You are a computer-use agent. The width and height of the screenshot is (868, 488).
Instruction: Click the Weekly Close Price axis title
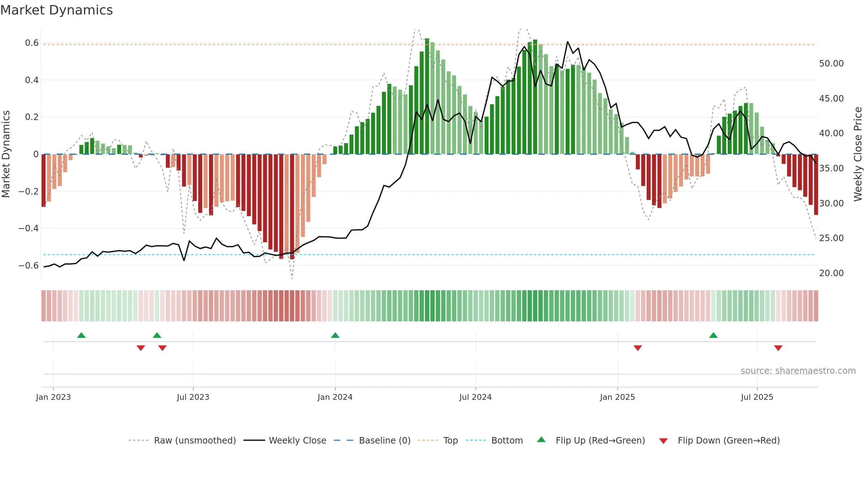coord(858,154)
